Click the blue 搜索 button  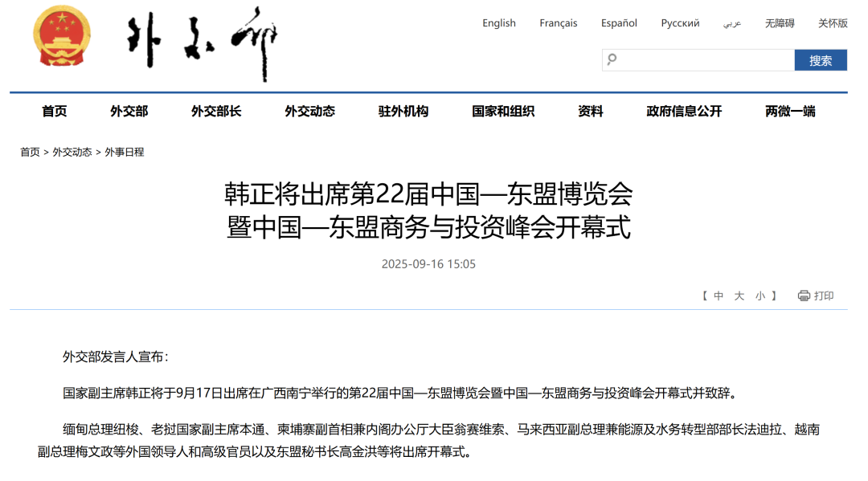[x=821, y=59]
